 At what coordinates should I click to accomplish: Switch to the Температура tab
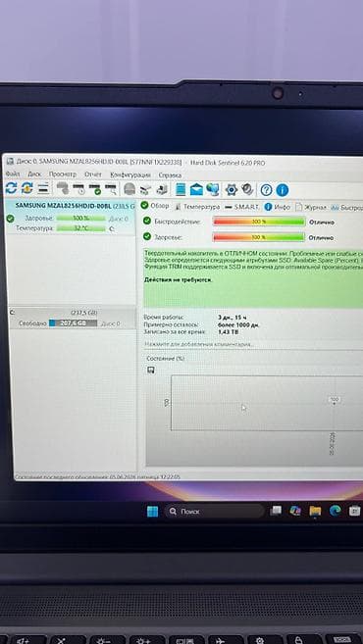point(197,207)
